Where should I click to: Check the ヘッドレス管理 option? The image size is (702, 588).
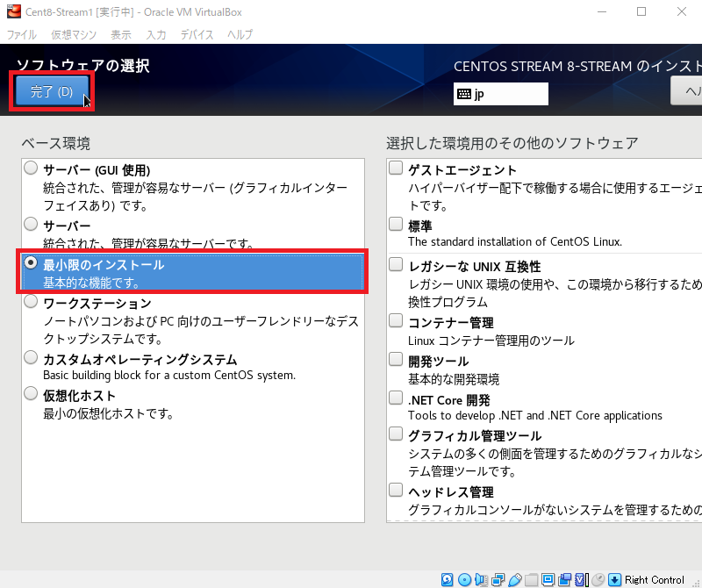[396, 490]
